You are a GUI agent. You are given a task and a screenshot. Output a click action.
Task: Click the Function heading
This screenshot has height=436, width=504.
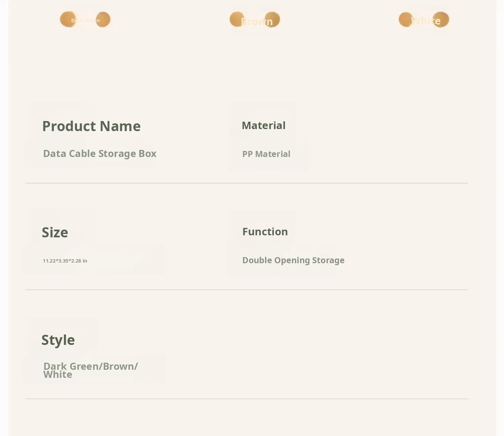[265, 232]
